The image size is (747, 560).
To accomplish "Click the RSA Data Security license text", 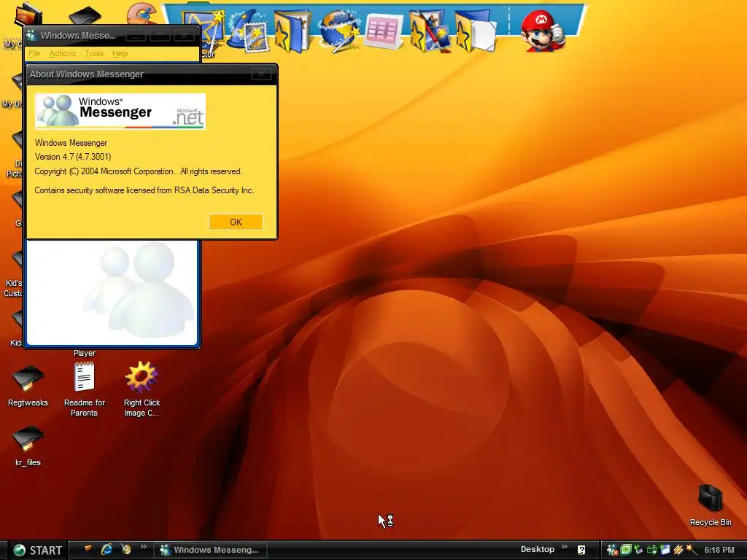I will click(144, 190).
